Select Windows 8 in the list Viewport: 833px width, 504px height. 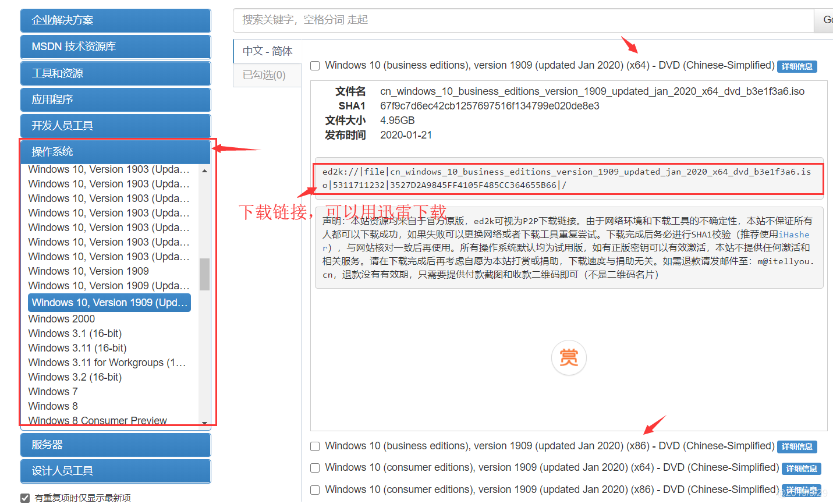point(53,406)
